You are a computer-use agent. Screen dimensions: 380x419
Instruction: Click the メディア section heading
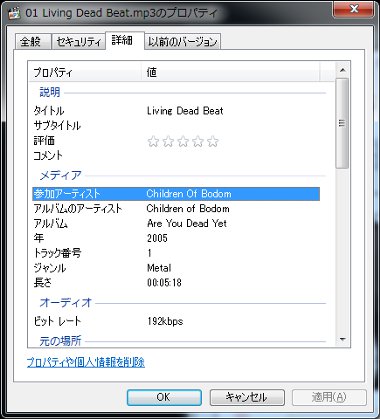pos(61,175)
